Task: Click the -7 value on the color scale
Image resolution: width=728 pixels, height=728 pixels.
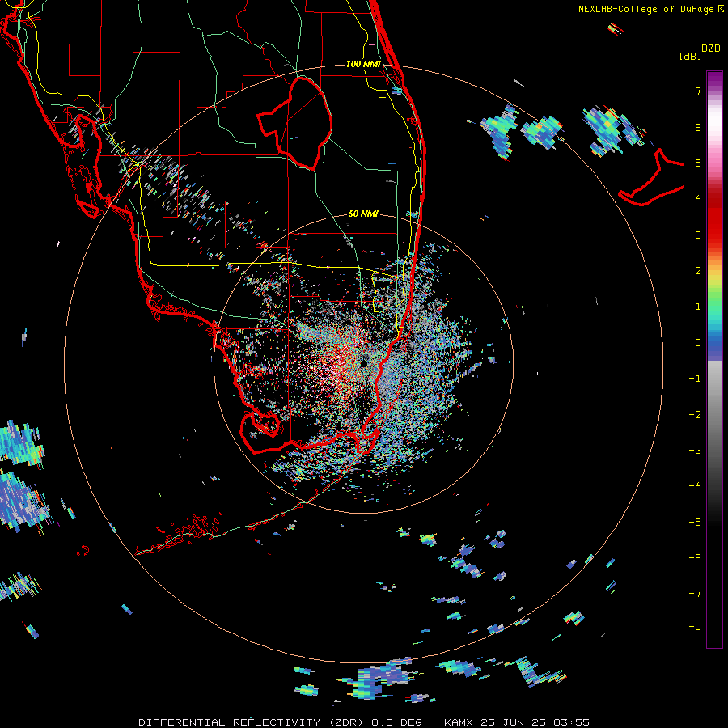Action: click(695, 594)
